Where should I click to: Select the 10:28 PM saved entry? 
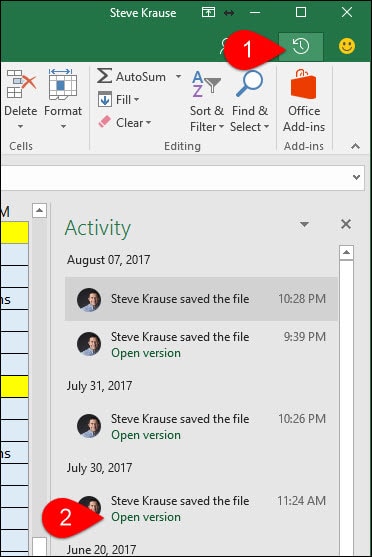[x=201, y=299]
